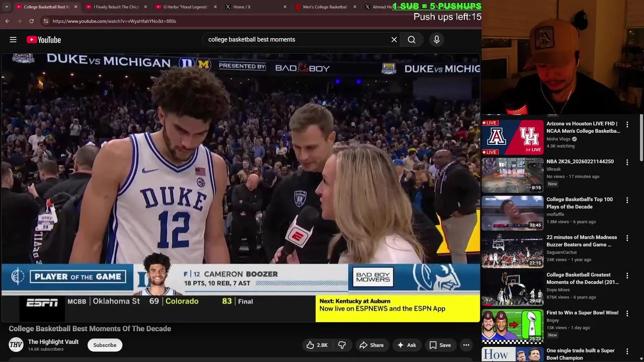The width and height of the screenshot is (644, 362).
Task: Start voice search with microphone
Action: 437,40
